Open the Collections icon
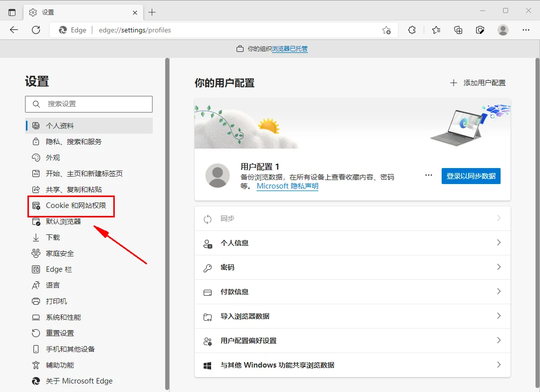The height and width of the screenshot is (392, 540). tap(458, 30)
